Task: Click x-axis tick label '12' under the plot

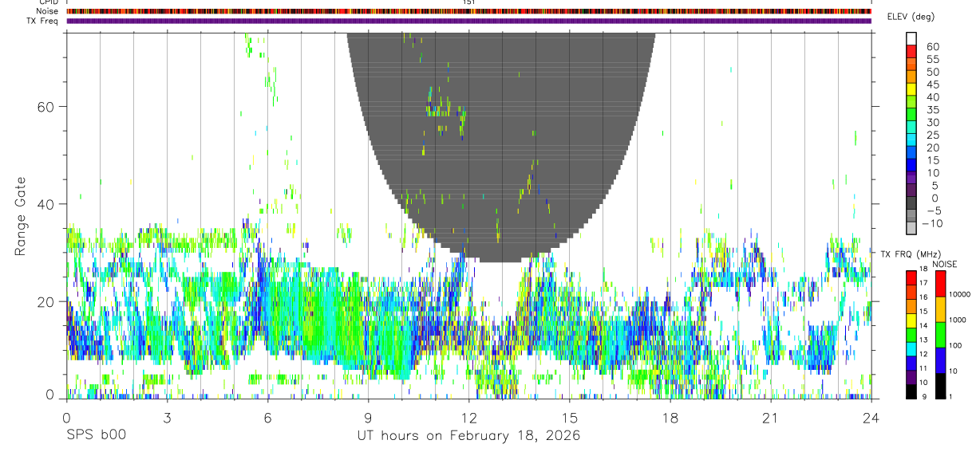Action: pos(468,417)
